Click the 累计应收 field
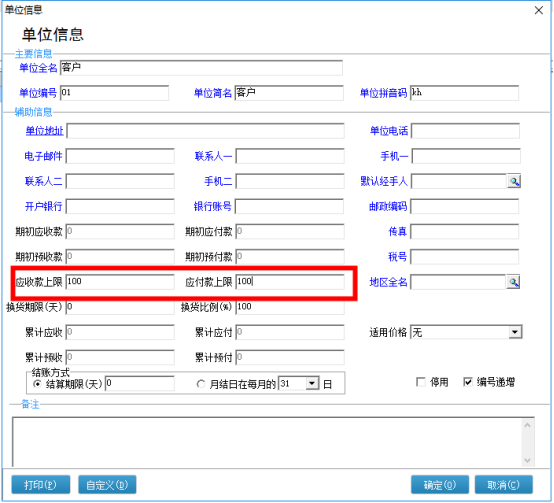This screenshot has width=554, height=503. pos(120,332)
